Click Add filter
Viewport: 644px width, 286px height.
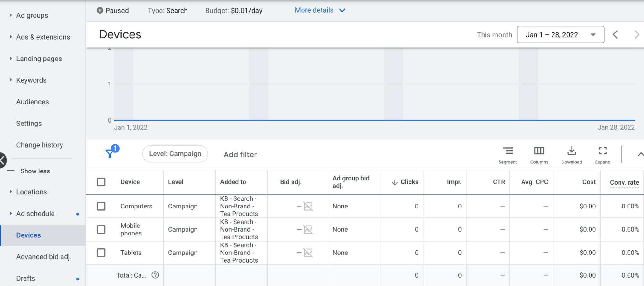240,154
